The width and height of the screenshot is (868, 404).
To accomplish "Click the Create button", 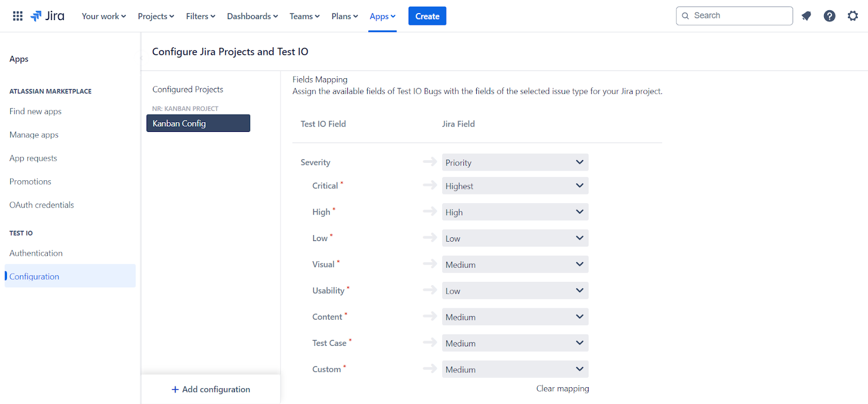I will coord(427,16).
